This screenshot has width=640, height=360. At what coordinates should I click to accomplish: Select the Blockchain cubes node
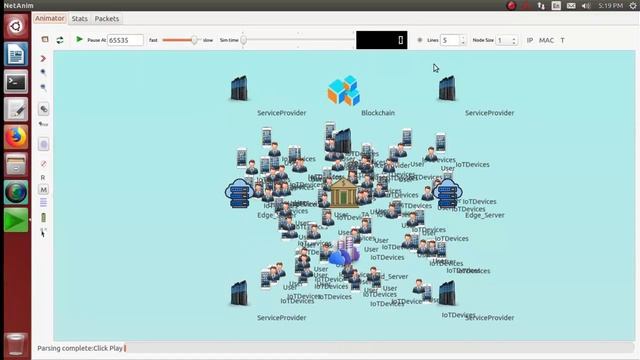pos(344,90)
